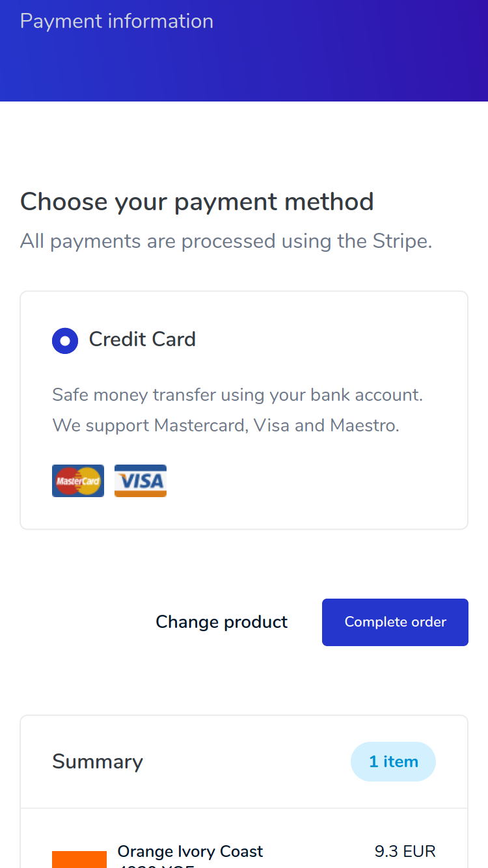Click the partially hidden text under Orange Ivory Coast

[x=156, y=865]
